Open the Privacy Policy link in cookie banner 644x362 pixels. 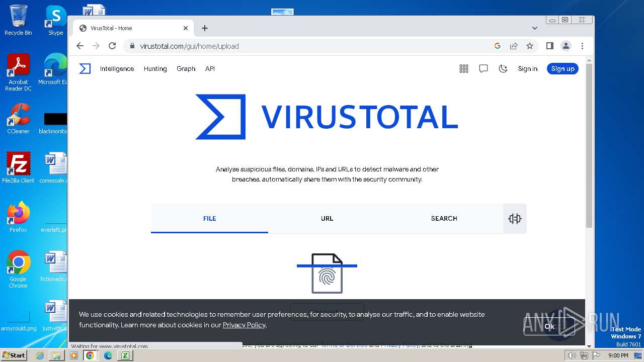coord(244,325)
